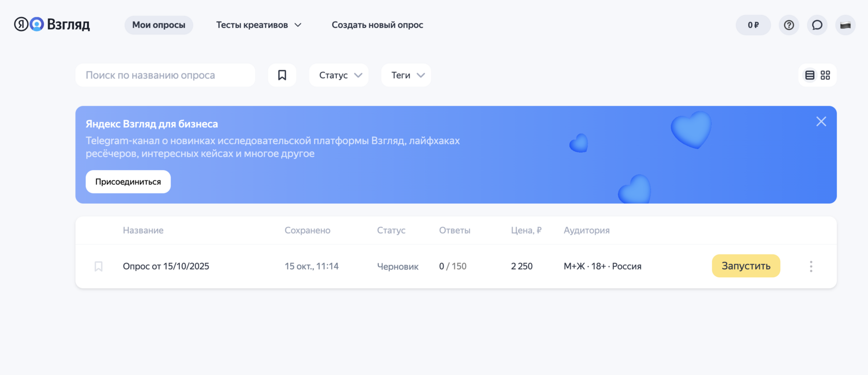Open the three-dot menu for the survey
This screenshot has width=868, height=375.
pyautogui.click(x=811, y=266)
